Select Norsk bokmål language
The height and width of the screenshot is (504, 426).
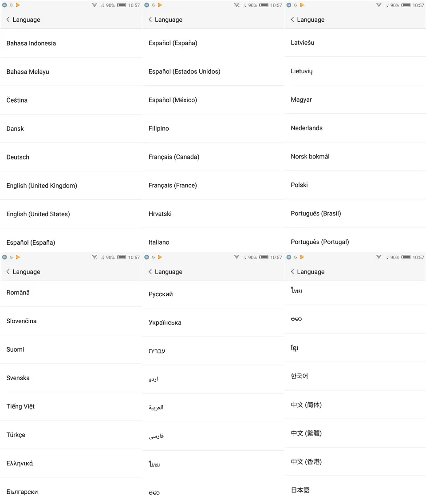(x=355, y=157)
